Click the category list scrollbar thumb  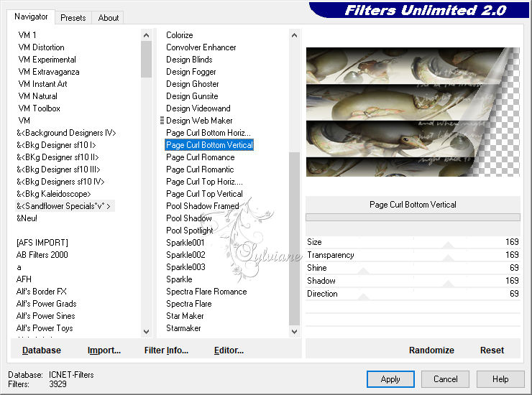[146, 60]
